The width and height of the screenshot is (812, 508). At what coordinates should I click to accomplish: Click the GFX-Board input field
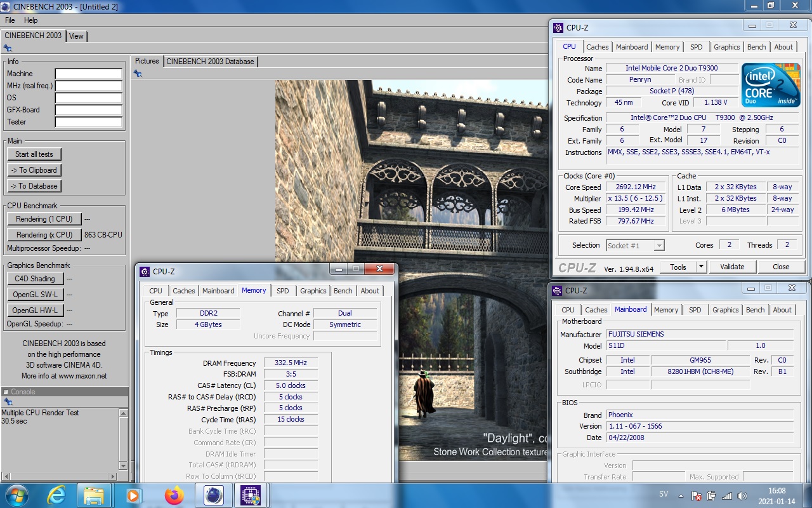point(88,110)
